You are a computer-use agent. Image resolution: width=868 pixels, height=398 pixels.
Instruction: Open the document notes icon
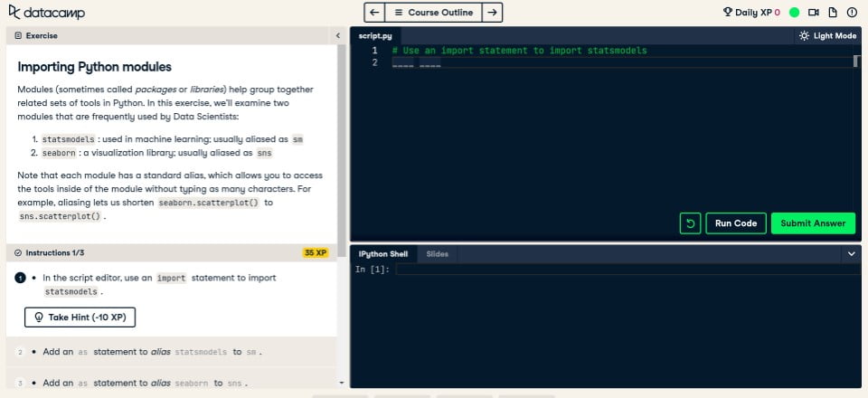coord(833,12)
